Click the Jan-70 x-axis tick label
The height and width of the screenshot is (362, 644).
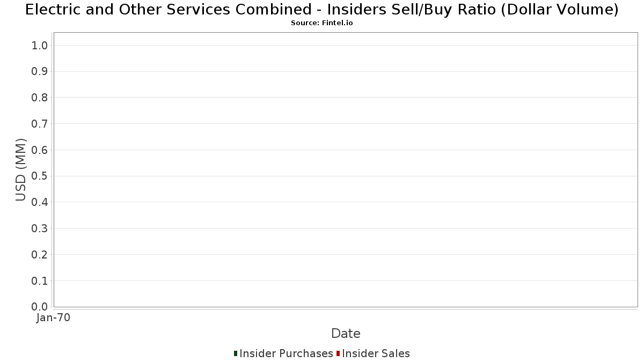click(x=53, y=318)
